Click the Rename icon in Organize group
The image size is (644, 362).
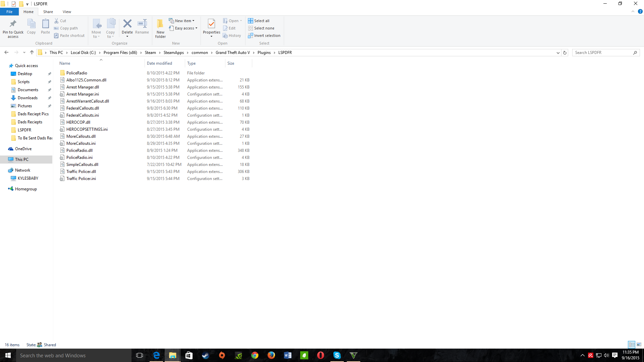click(x=142, y=24)
